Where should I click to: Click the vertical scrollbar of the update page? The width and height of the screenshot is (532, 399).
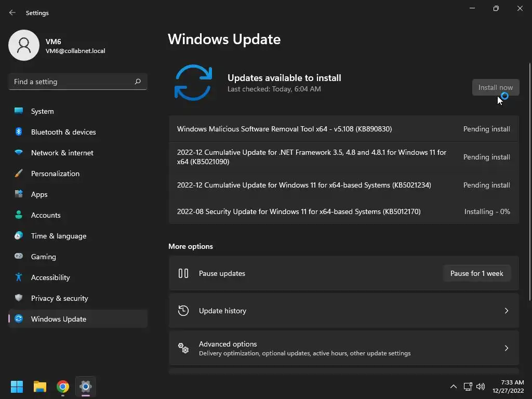(529, 181)
